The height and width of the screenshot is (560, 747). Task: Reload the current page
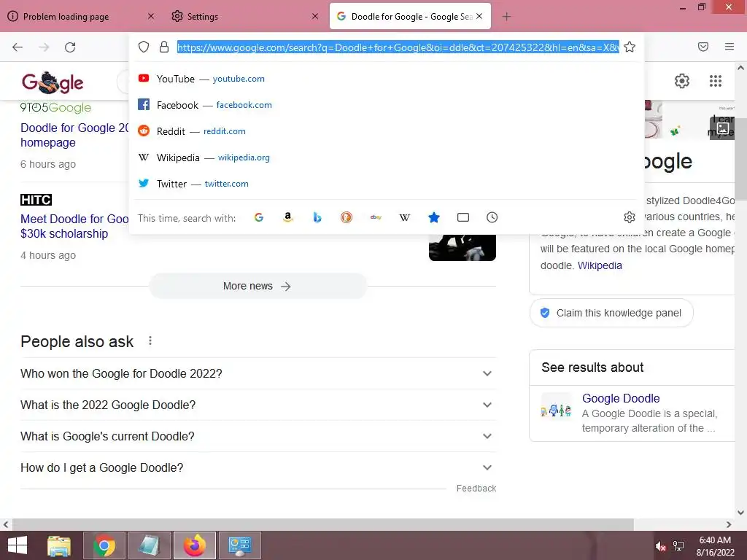pos(70,47)
